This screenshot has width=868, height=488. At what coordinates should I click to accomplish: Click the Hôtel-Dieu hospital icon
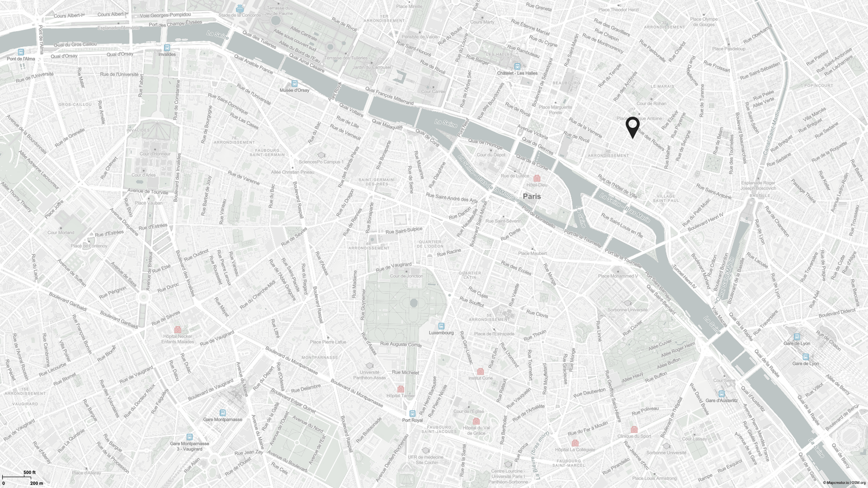(537, 178)
